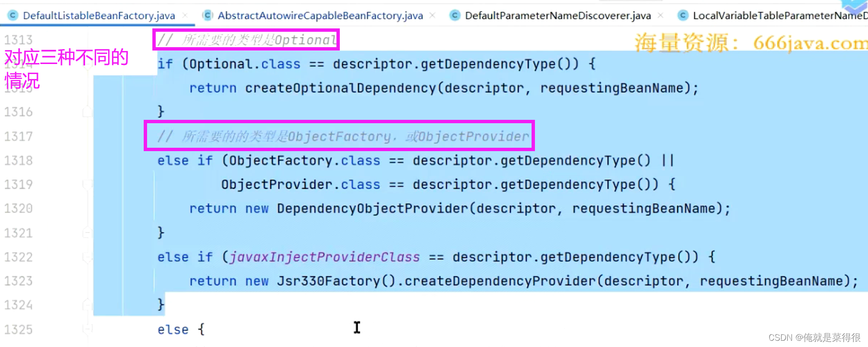This screenshot has height=347, width=868.
Task: Click line number 1320 in gutter
Action: coord(18,208)
